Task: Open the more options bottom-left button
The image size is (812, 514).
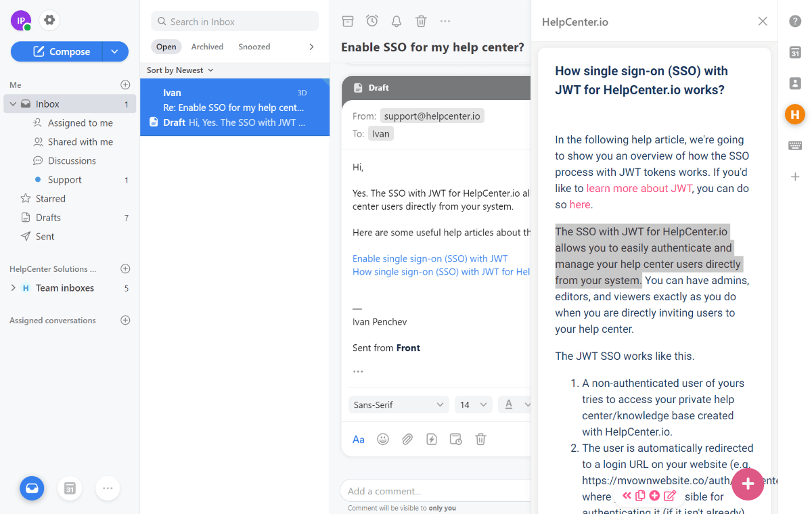Action: pyautogui.click(x=108, y=488)
